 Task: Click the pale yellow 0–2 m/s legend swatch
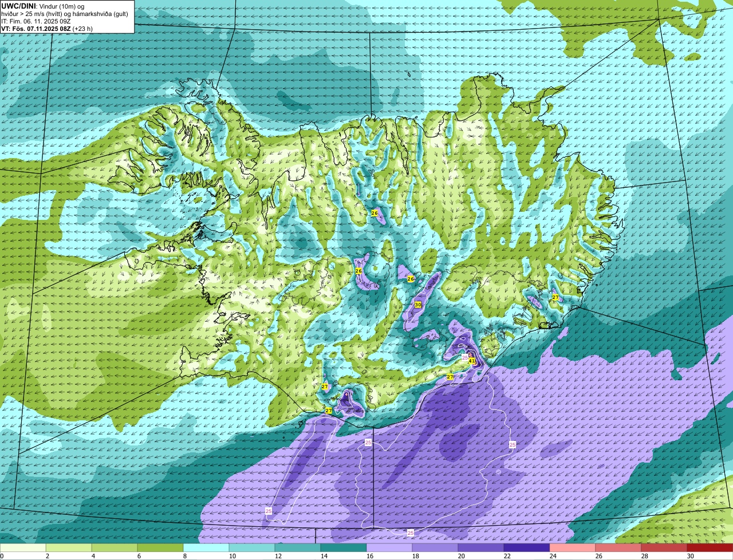(x=23, y=548)
